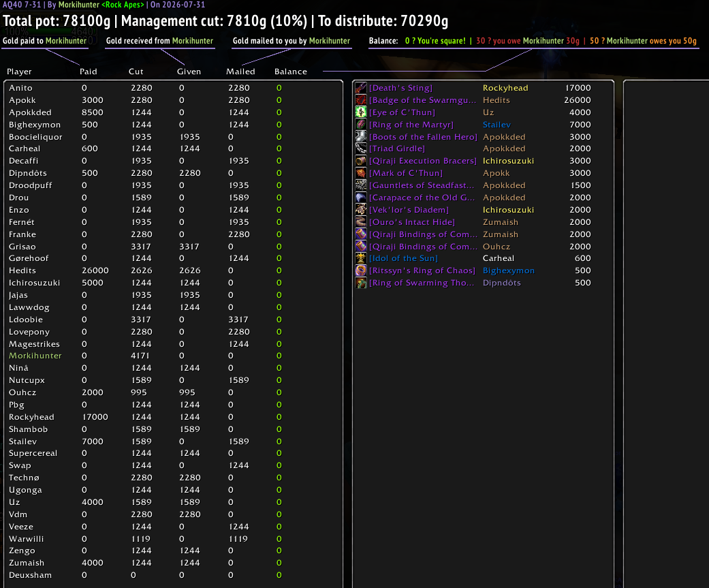Click the Gold mailed to you legend
This screenshot has height=588, width=709.
[x=292, y=41]
